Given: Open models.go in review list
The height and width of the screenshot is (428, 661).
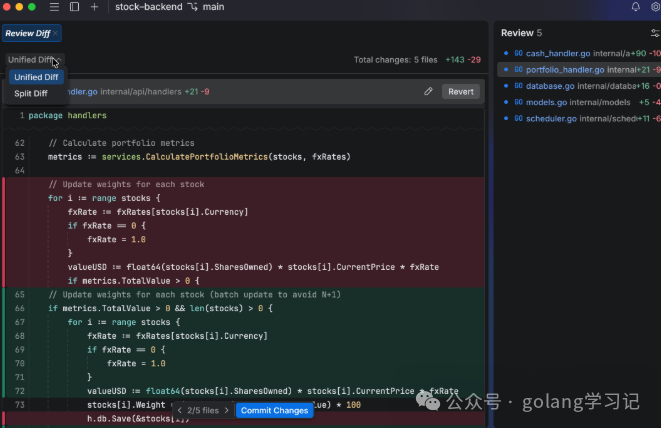Looking at the screenshot, I should (x=579, y=102).
